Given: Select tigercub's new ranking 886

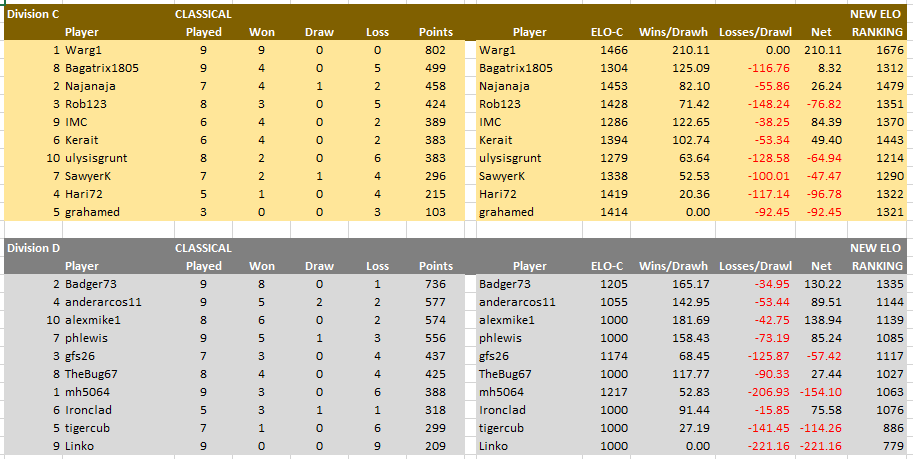Looking at the screenshot, I should point(893,428).
